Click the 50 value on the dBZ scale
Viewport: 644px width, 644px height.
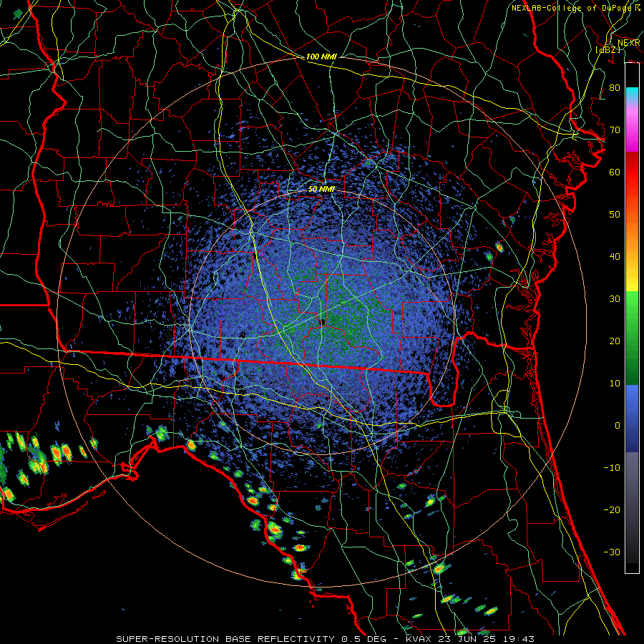coord(615,215)
